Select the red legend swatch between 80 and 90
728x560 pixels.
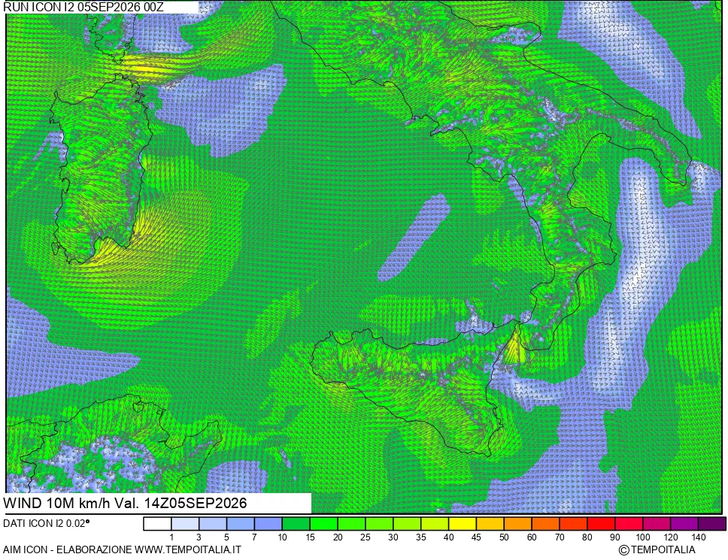pyautogui.click(x=601, y=524)
